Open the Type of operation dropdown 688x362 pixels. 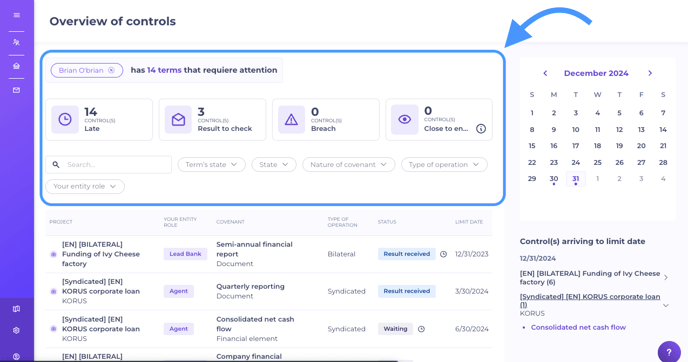pos(444,165)
